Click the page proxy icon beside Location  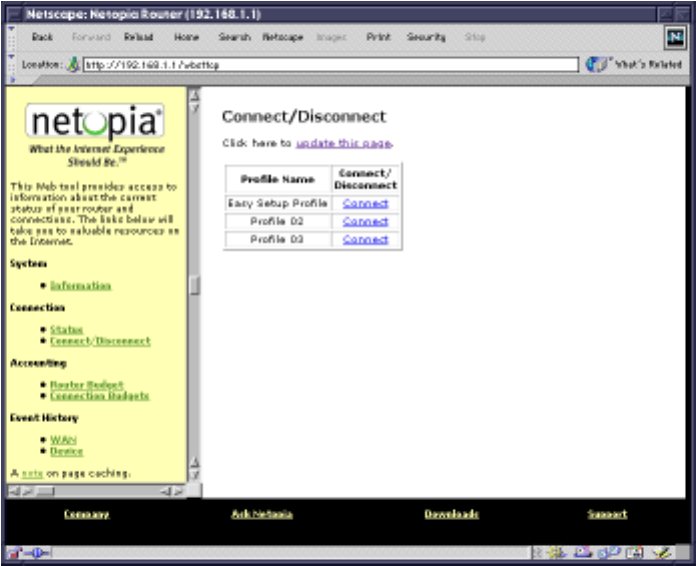point(73,64)
